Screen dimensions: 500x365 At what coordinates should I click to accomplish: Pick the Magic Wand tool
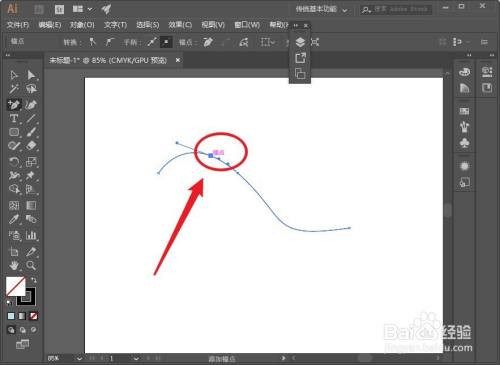(x=14, y=89)
